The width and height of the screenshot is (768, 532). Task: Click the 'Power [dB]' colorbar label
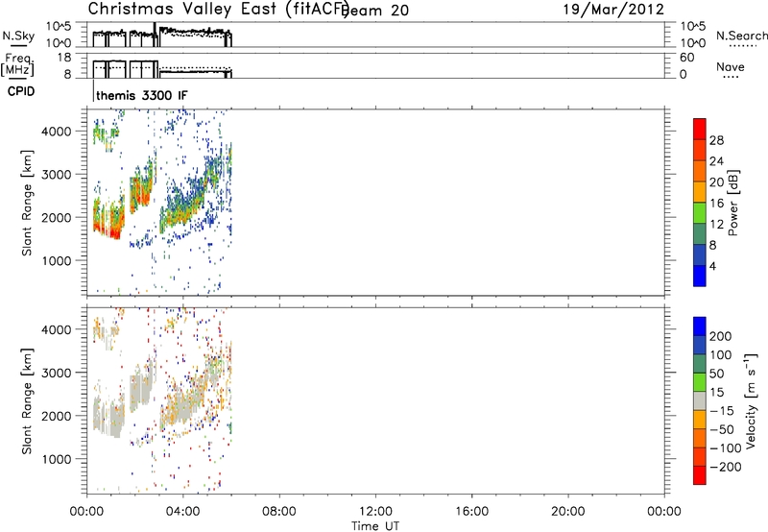pos(733,203)
